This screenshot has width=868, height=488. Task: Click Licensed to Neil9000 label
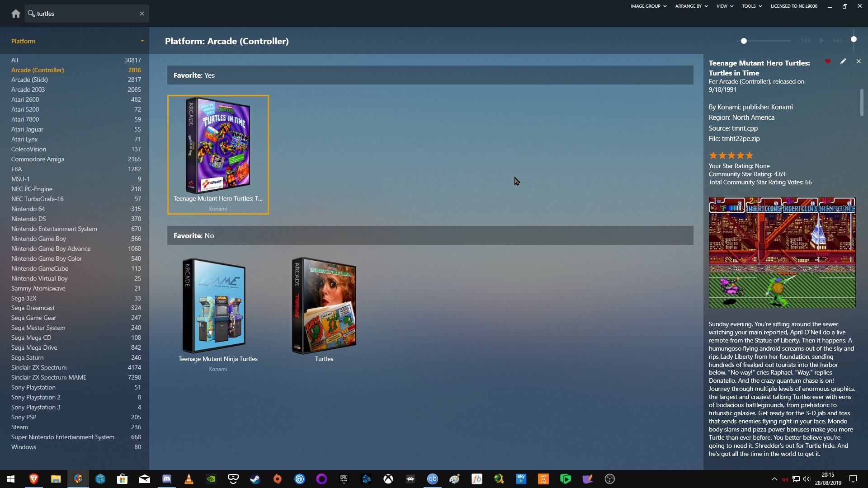click(794, 6)
